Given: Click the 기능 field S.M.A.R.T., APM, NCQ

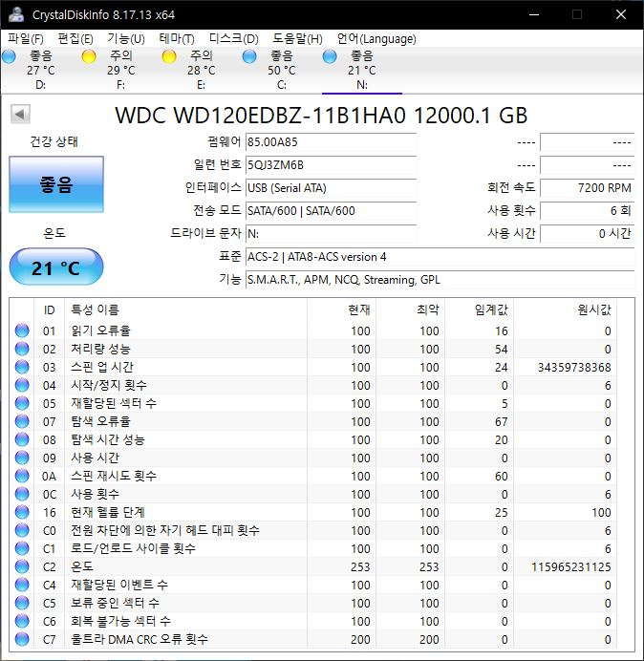Looking at the screenshot, I should pos(440,280).
